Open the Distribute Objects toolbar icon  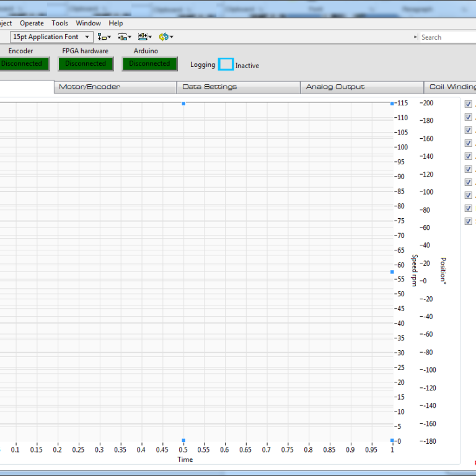coord(124,37)
